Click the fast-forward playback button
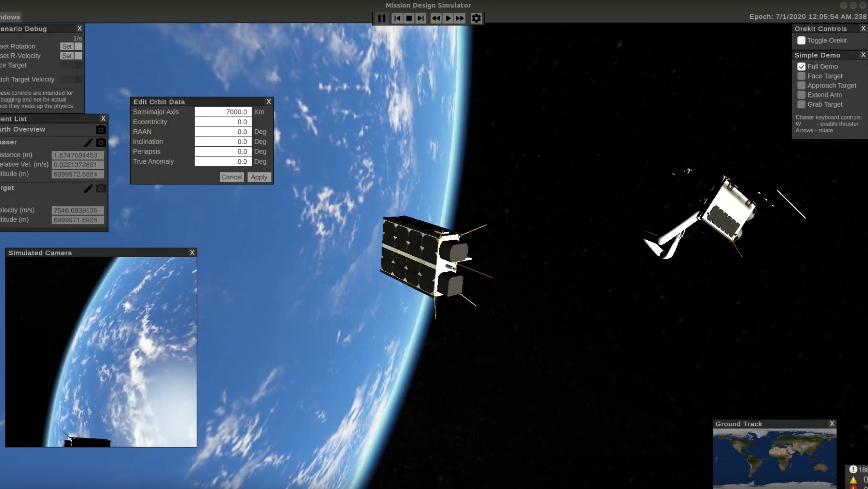Screen dimensions: 868x489 pos(460,18)
